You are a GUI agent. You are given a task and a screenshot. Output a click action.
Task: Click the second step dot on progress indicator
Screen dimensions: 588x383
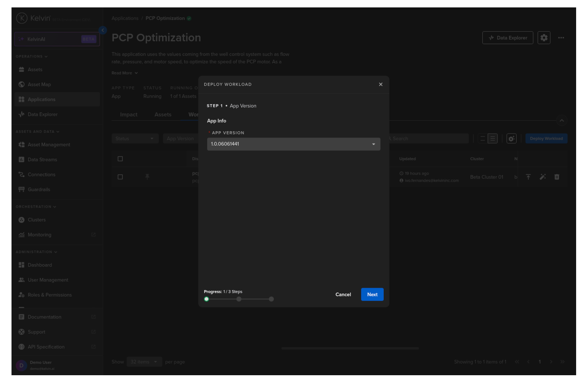pyautogui.click(x=239, y=299)
